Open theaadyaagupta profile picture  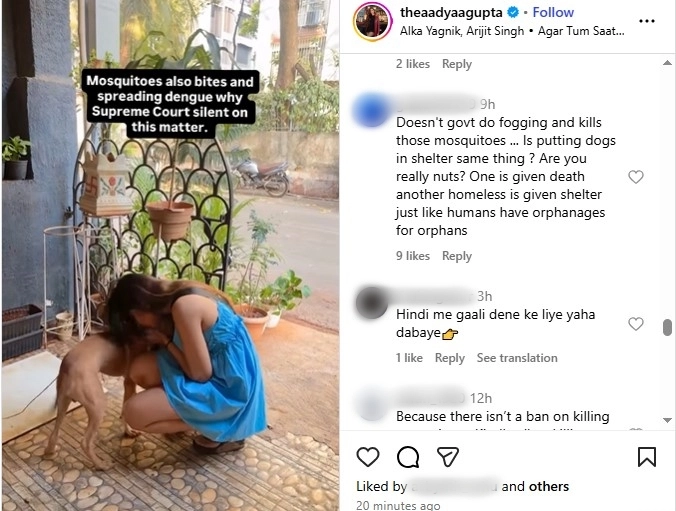click(372, 21)
